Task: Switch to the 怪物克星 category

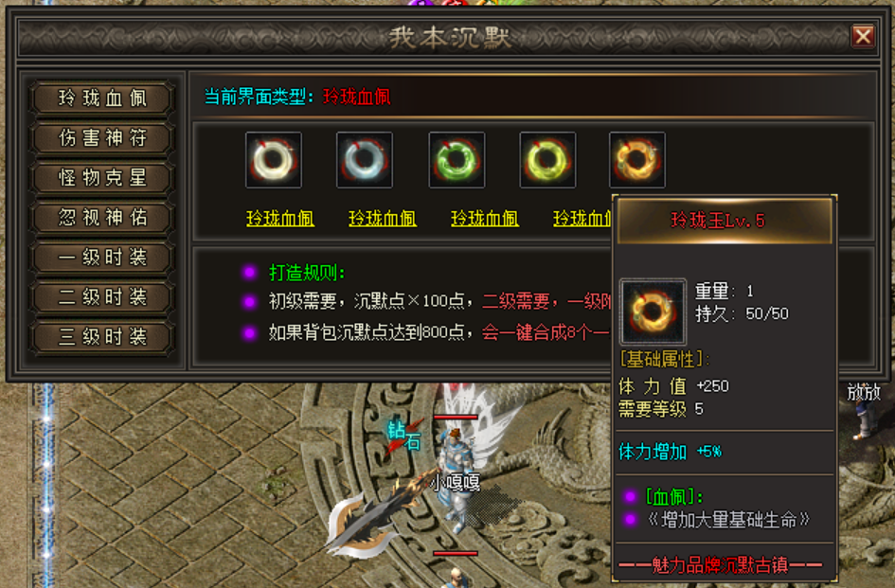Action: (102, 178)
